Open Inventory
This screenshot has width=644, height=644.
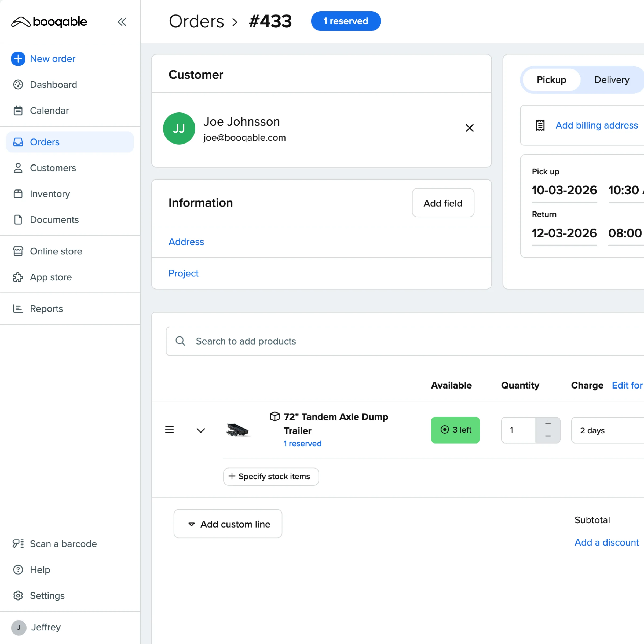[50, 194]
